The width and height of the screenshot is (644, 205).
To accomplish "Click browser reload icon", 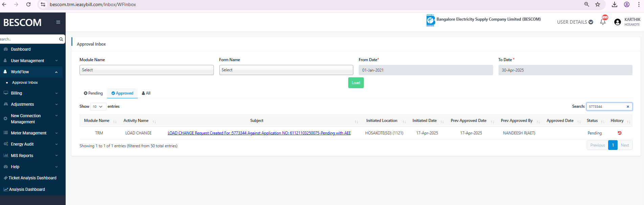I will [28, 4].
